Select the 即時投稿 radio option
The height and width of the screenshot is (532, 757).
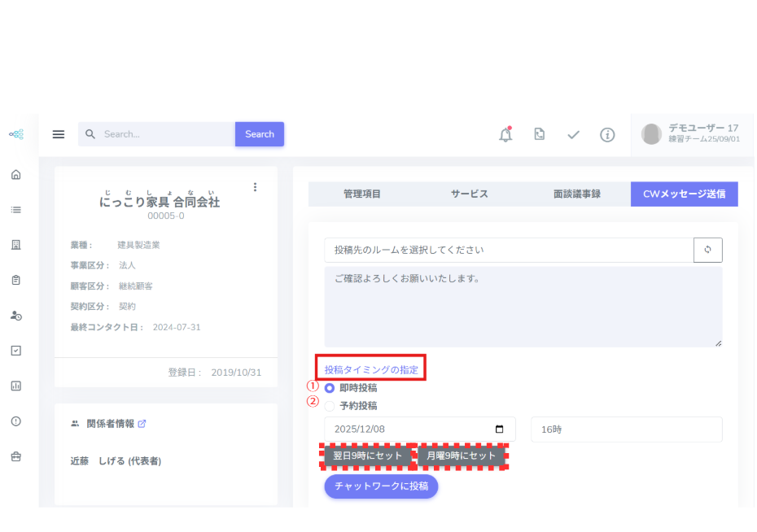tap(330, 388)
